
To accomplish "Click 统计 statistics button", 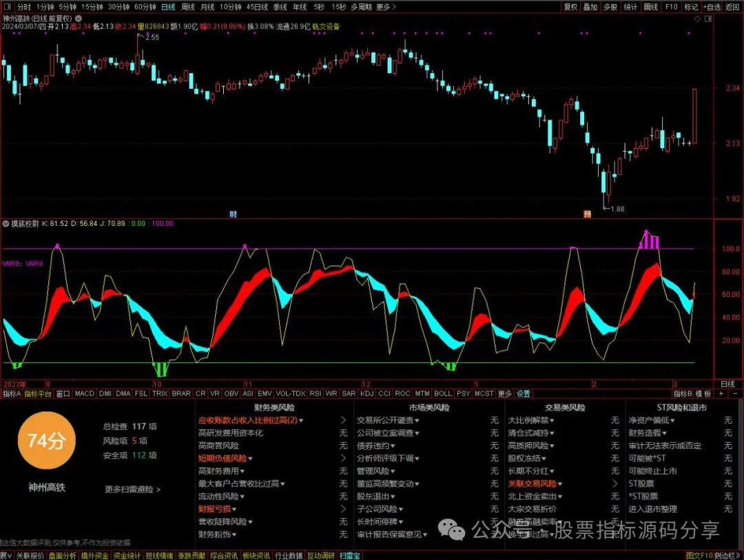I will (x=630, y=7).
